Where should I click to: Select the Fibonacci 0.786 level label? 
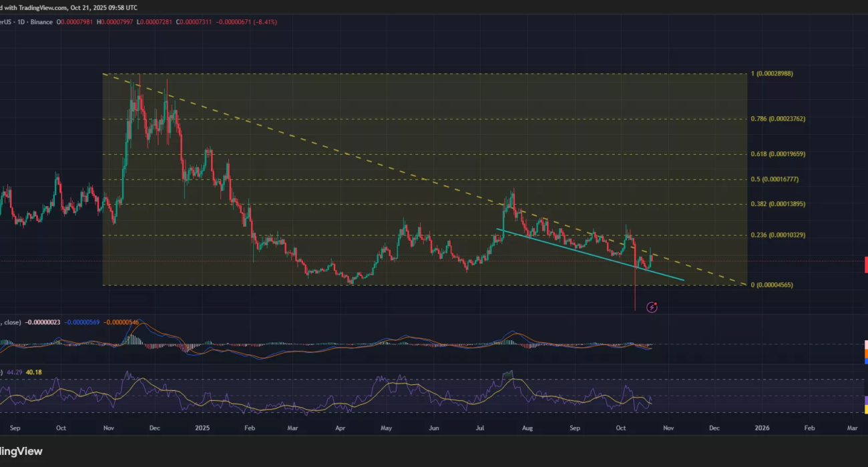(x=777, y=119)
